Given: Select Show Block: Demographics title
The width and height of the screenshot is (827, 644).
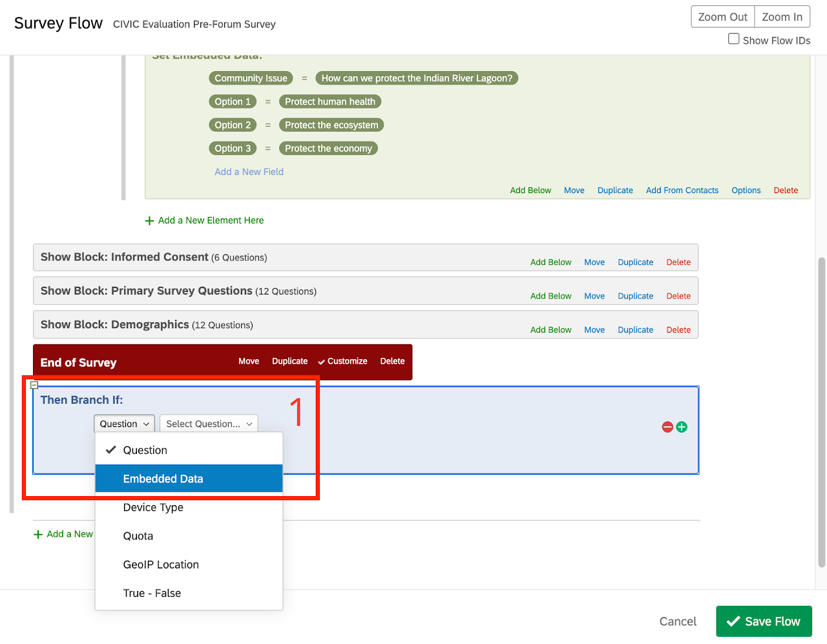Looking at the screenshot, I should [114, 324].
